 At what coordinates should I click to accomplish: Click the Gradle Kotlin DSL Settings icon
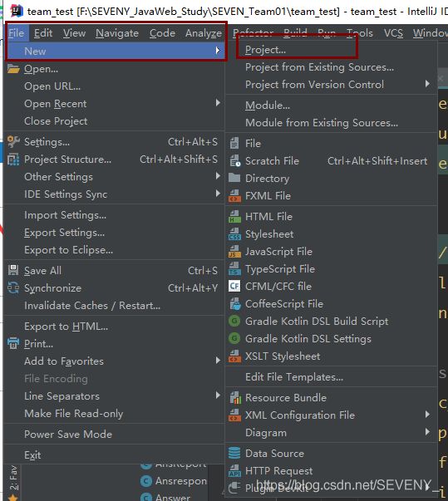pyautogui.click(x=234, y=338)
